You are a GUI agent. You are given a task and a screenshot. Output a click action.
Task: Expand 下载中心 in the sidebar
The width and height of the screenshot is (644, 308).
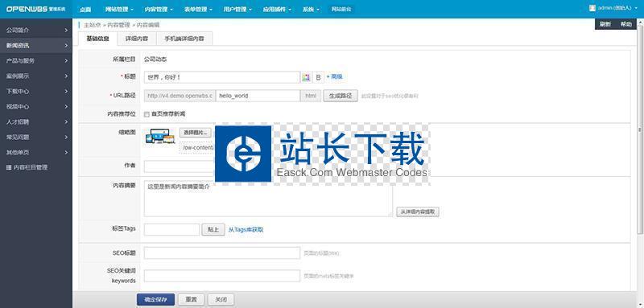pos(36,91)
